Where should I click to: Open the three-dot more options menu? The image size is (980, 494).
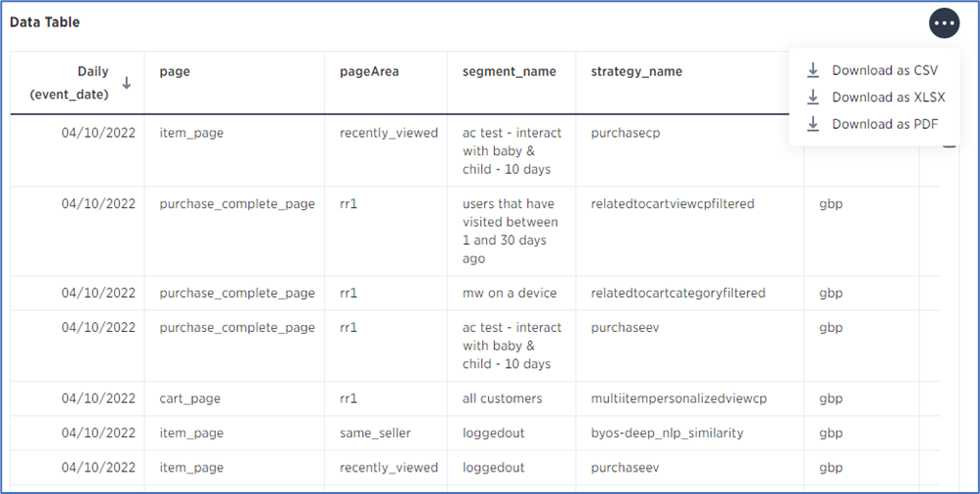tap(944, 23)
